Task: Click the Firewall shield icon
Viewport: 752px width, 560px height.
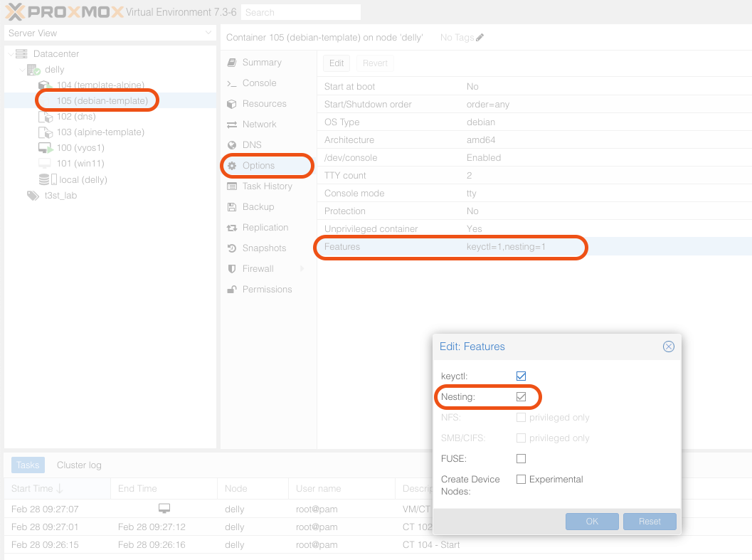Action: point(232,269)
